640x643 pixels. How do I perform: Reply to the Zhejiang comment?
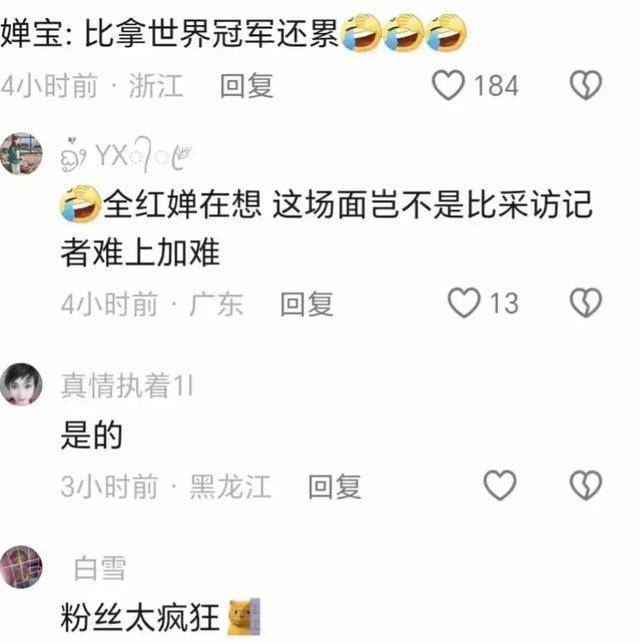coord(246,85)
